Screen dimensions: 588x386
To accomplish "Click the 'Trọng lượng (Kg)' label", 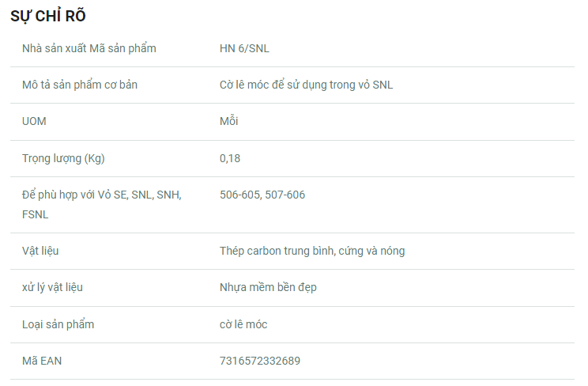I will point(63,158).
